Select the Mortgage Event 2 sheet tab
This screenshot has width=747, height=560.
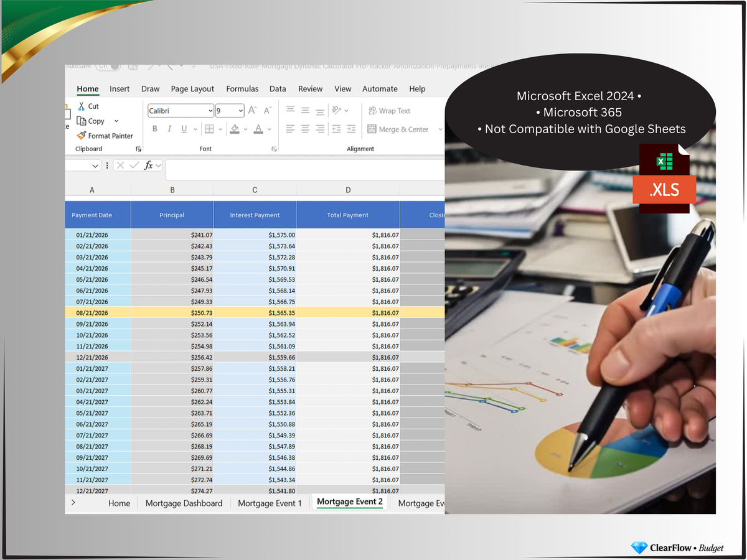(349, 502)
